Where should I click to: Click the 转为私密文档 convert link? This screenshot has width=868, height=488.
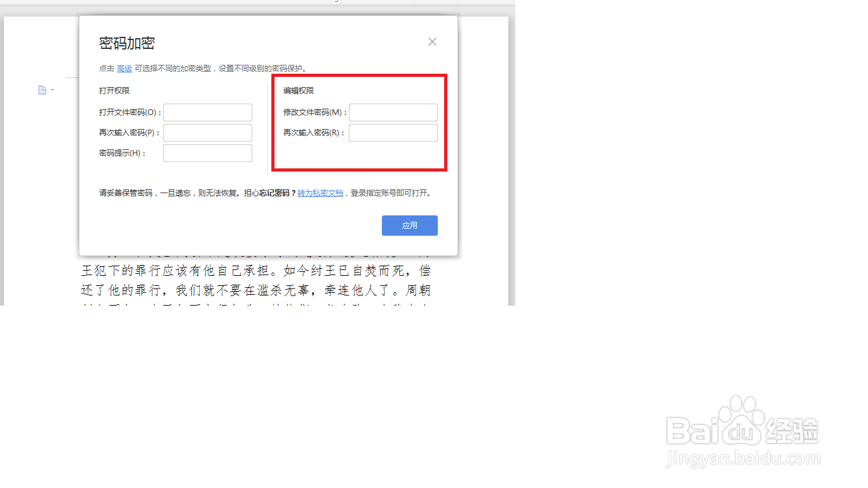click(320, 193)
